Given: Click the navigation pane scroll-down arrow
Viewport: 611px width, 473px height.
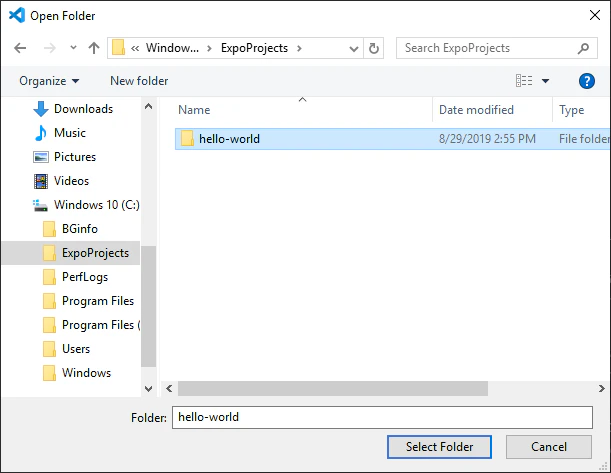Looking at the screenshot, I should tap(148, 388).
